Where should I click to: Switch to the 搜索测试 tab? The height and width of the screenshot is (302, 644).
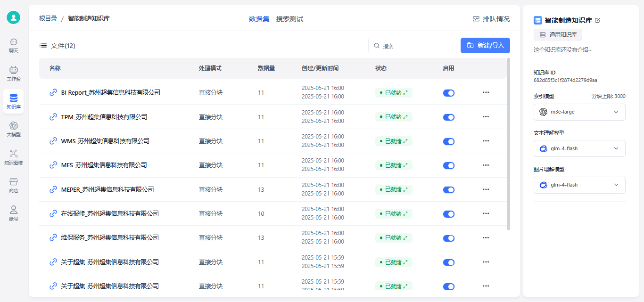tap(289, 19)
